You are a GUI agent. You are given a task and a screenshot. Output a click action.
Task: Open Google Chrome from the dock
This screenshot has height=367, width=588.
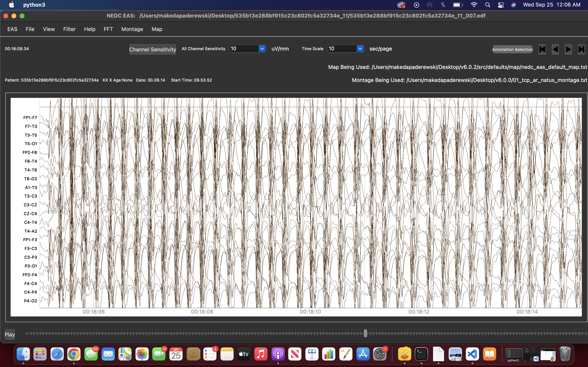pyautogui.click(x=74, y=354)
